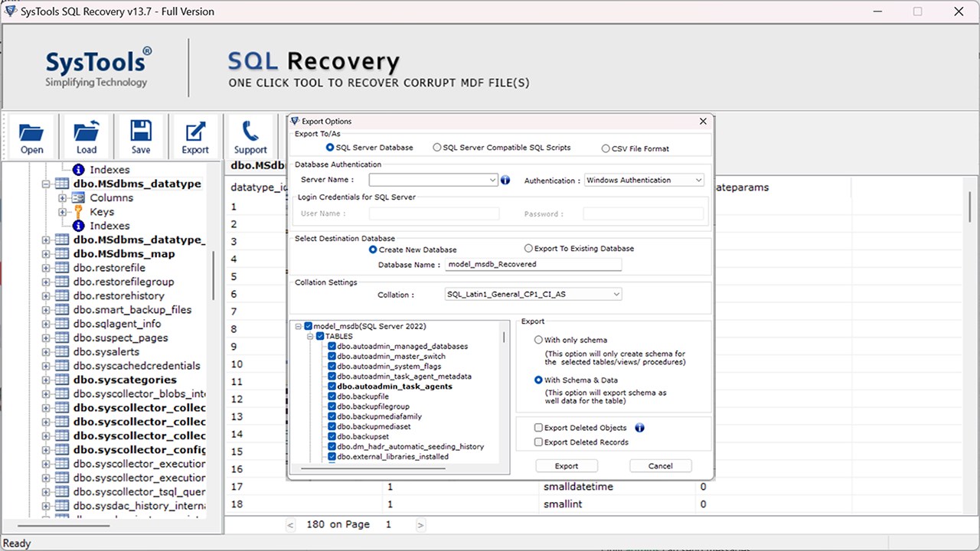Select dbo.syscachedcredentials in left tree
Screen dimensions: 980x551
137,366
